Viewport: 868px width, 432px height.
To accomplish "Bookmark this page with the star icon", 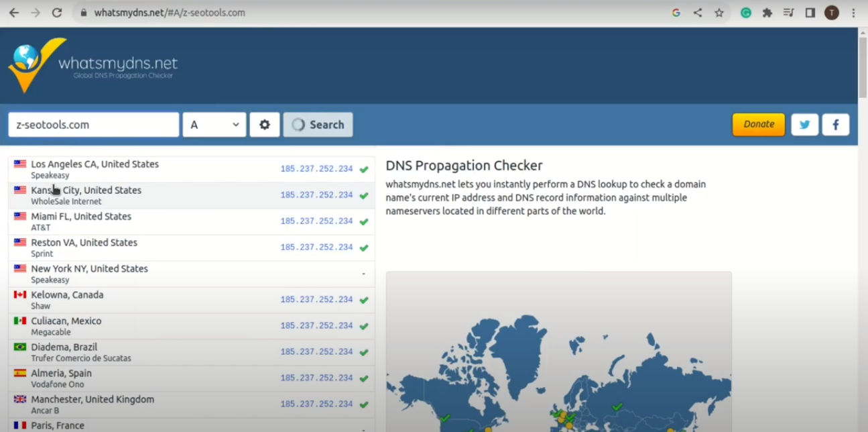I will [x=719, y=13].
